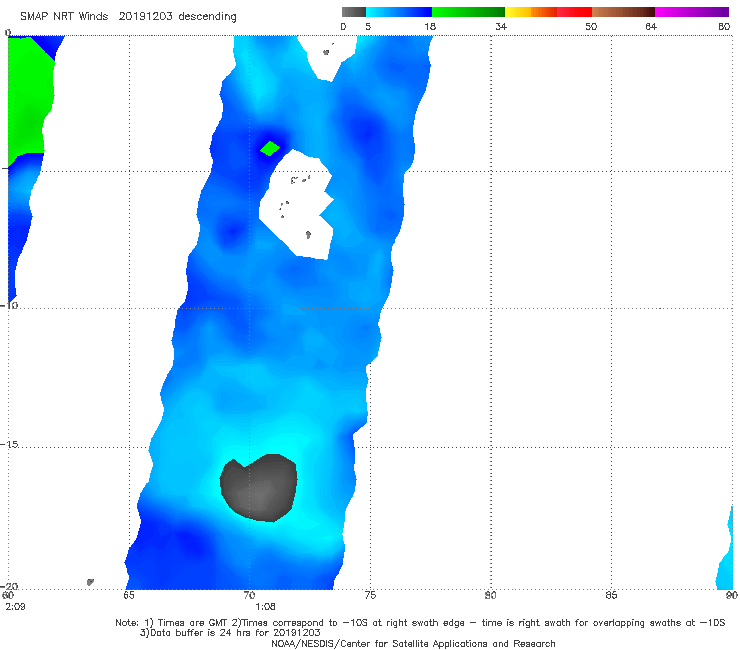Click the colorbar label 18
The height and width of the screenshot is (650, 740).
click(x=430, y=26)
